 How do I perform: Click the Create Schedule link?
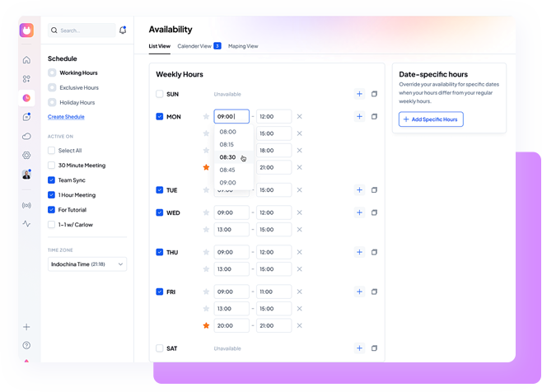click(66, 117)
